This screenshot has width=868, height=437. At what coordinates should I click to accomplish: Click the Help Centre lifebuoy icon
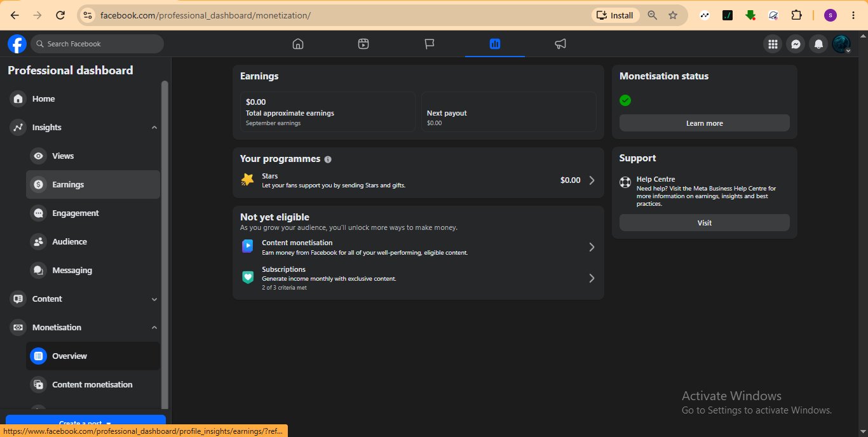click(x=625, y=182)
